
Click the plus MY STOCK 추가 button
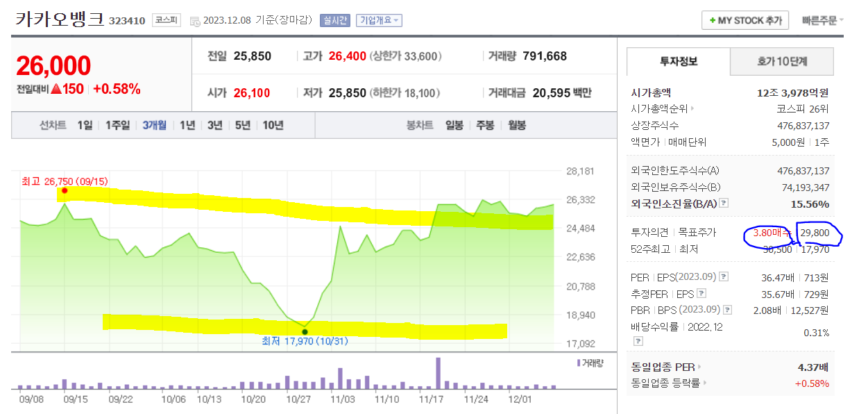click(745, 21)
